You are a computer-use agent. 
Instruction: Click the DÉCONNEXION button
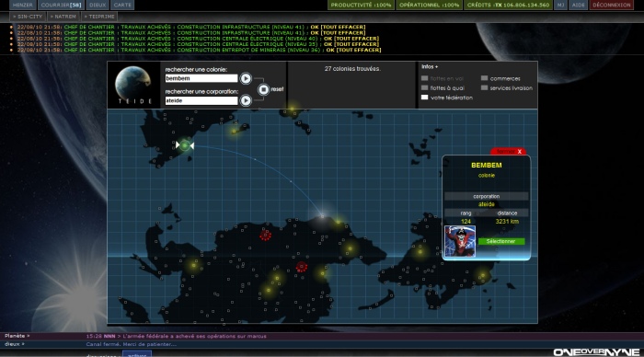tap(612, 5)
